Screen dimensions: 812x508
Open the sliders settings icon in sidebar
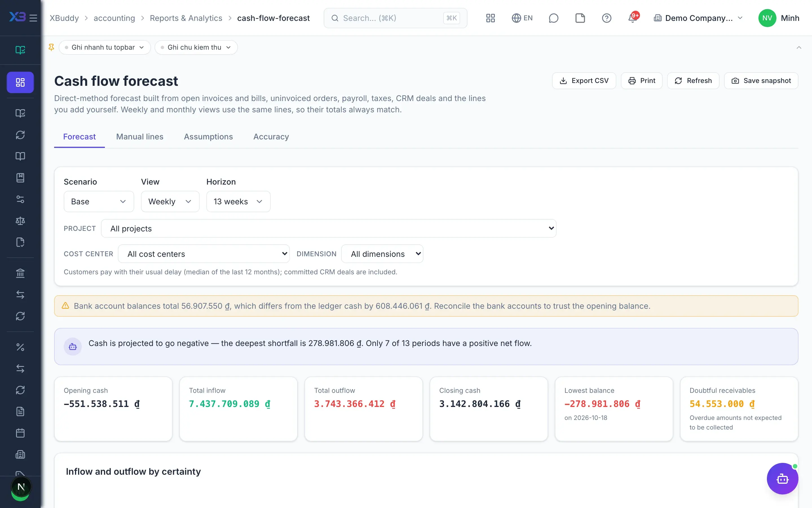pyautogui.click(x=20, y=199)
